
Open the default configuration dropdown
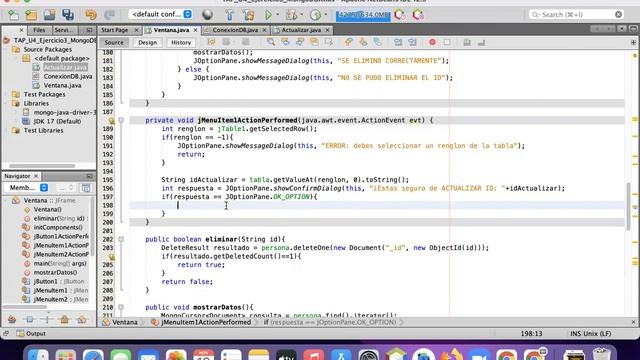[160, 14]
